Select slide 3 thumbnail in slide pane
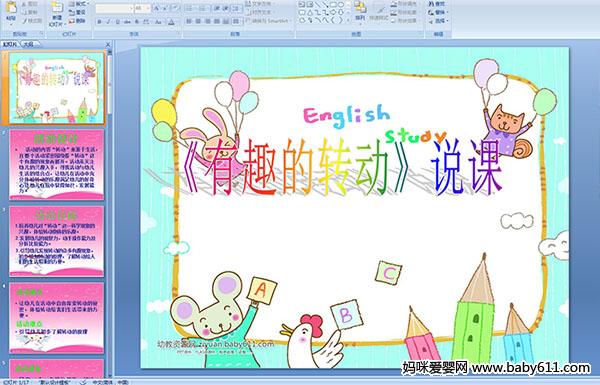Viewport: 600px width, 385px height. (57, 241)
